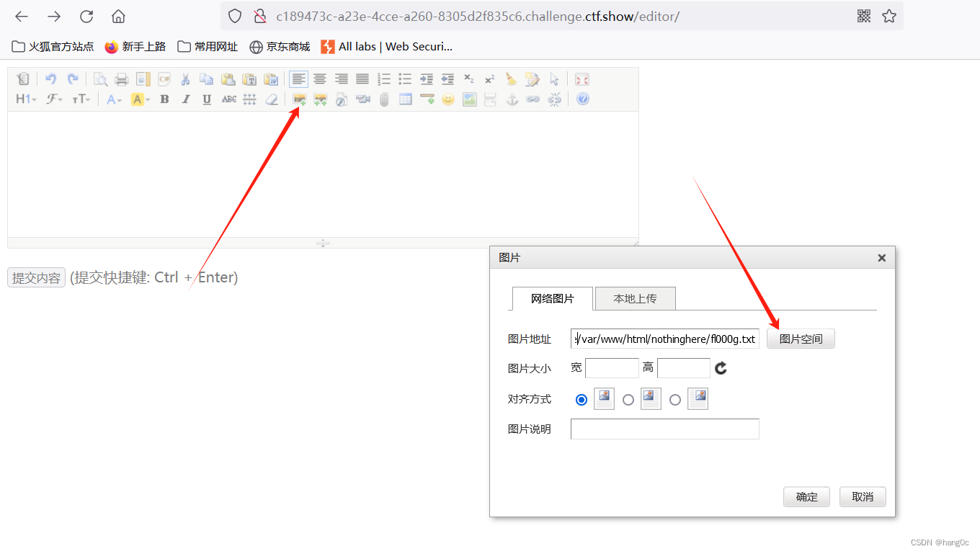Insert a page break
This screenshot has height=554, width=980.
click(x=490, y=99)
